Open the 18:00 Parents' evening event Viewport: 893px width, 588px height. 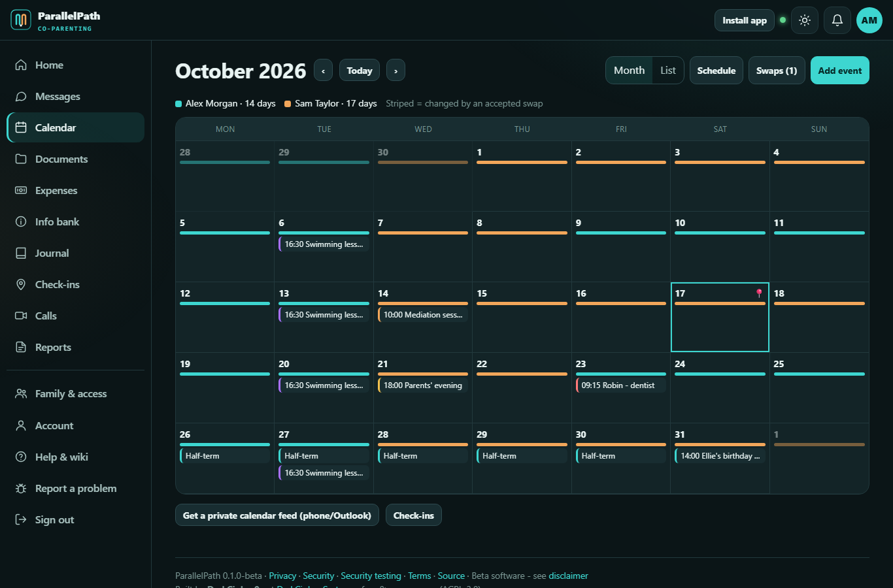coord(423,385)
